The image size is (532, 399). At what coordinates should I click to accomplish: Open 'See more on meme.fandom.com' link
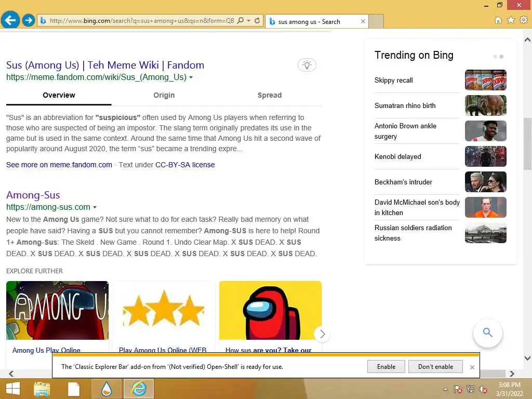pyautogui.click(x=59, y=165)
